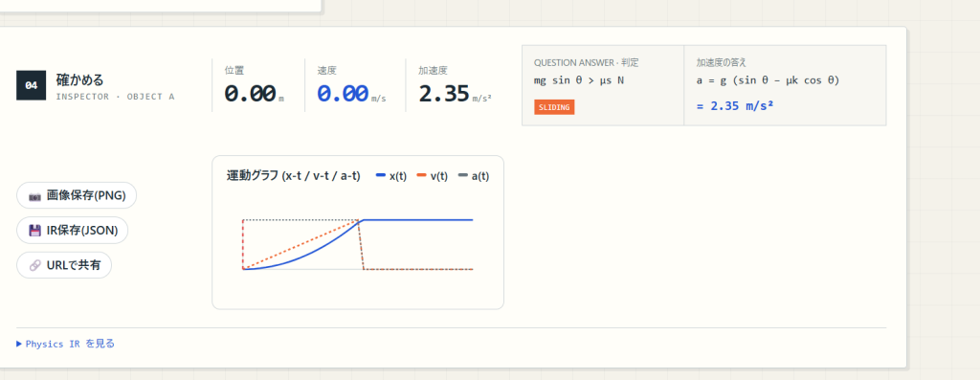
Task: Click the orange SLIDING status badge
Action: (554, 107)
